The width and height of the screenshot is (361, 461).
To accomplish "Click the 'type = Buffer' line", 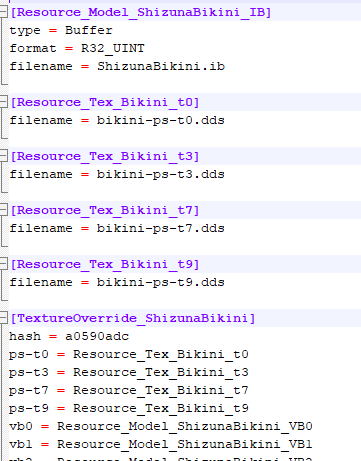I will pos(61,30).
